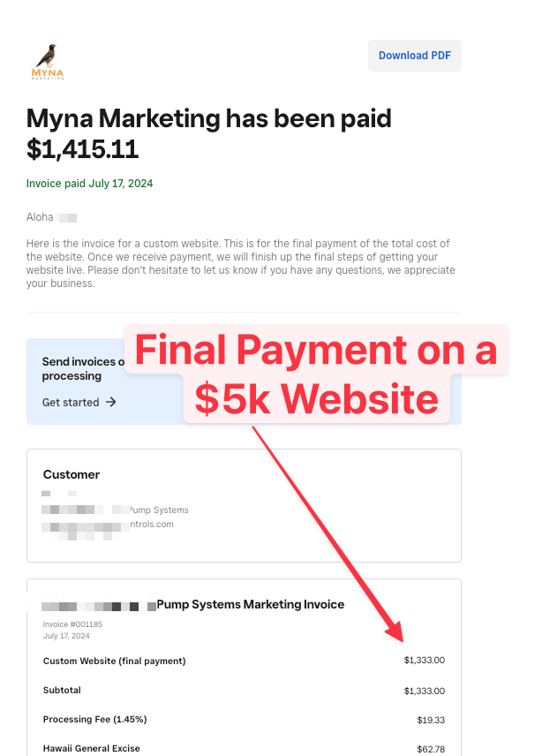Click the Customer section heading
The image size is (542, 756).
coord(72,474)
